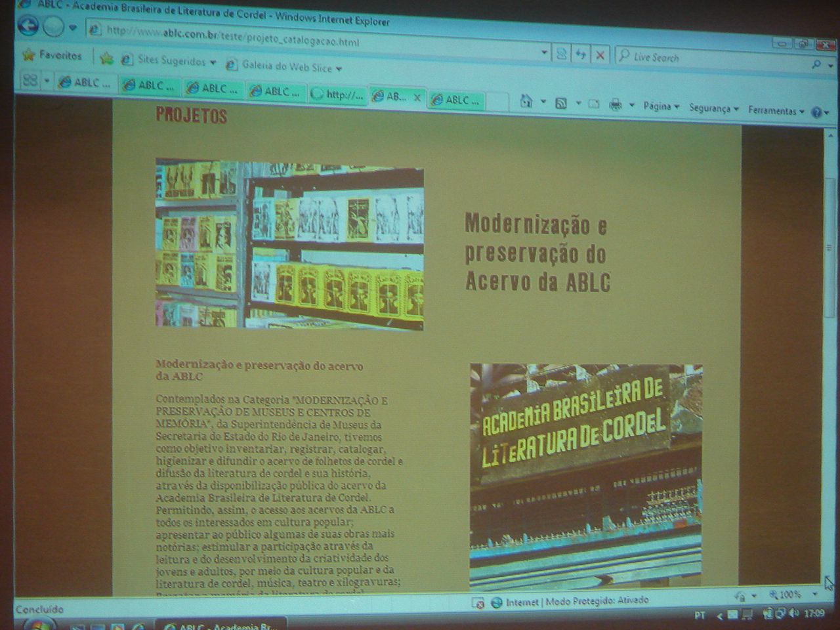This screenshot has height=630, width=840.
Task: Click the Refresh page icon
Action: (x=581, y=54)
